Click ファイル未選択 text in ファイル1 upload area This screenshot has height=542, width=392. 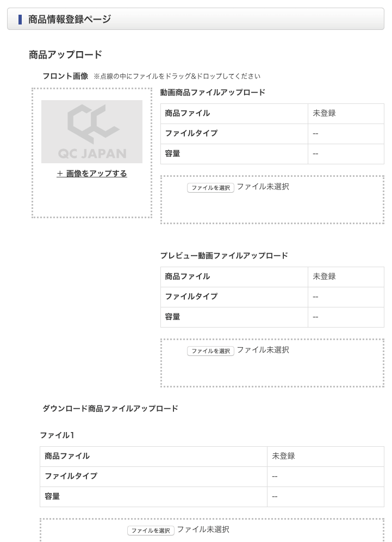(x=203, y=529)
